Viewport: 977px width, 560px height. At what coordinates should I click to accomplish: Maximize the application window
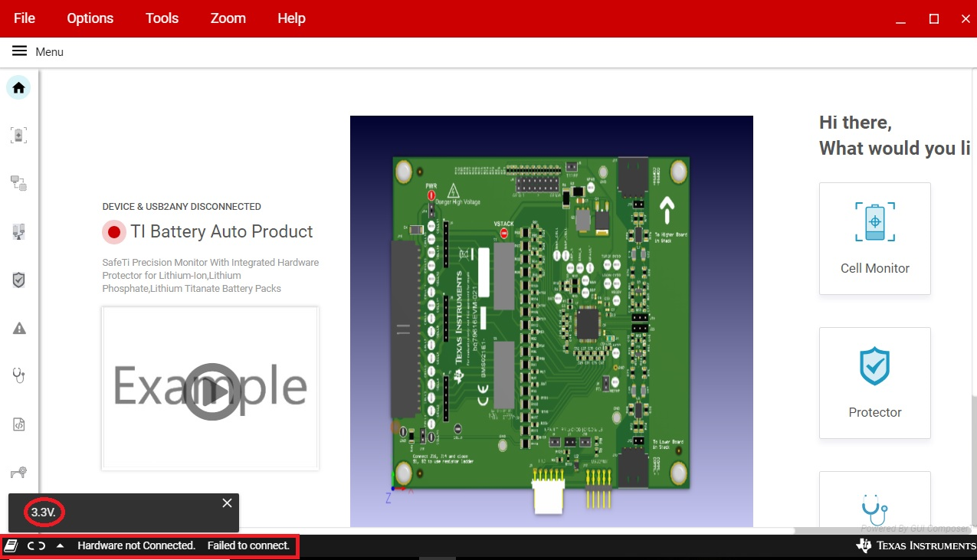pos(934,19)
